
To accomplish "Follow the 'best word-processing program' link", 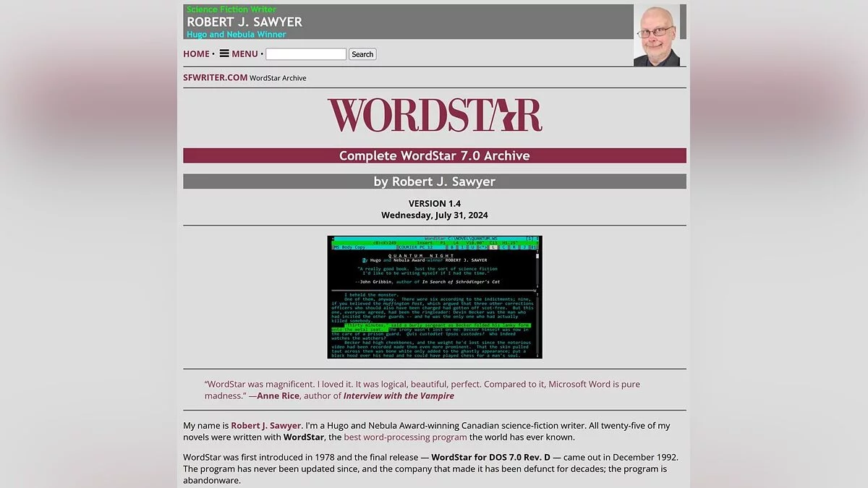I will click(x=405, y=437).
